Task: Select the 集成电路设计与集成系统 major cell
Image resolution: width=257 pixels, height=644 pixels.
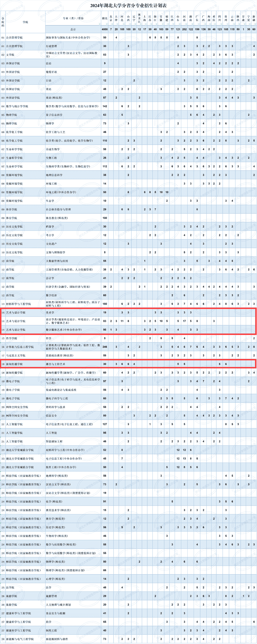Action: [73, 390]
